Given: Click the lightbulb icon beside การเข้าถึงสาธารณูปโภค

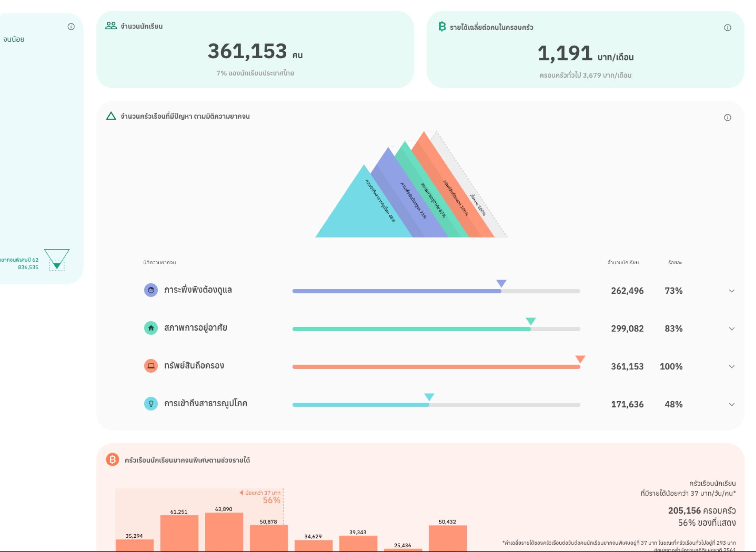Looking at the screenshot, I should pos(151,404).
